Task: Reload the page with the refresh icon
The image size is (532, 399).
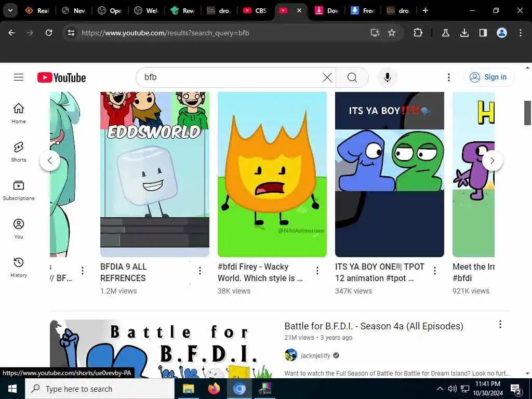Action: [49, 33]
